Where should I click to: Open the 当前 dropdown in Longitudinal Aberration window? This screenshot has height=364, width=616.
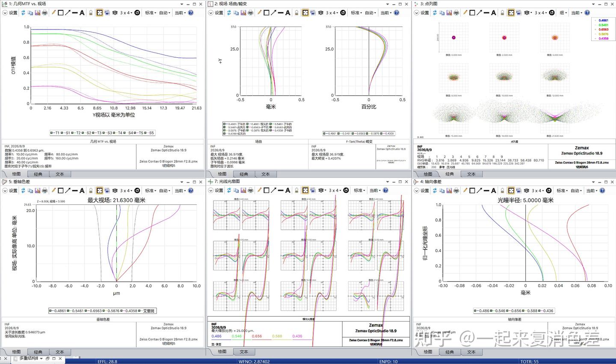pyautogui.click(x=592, y=191)
